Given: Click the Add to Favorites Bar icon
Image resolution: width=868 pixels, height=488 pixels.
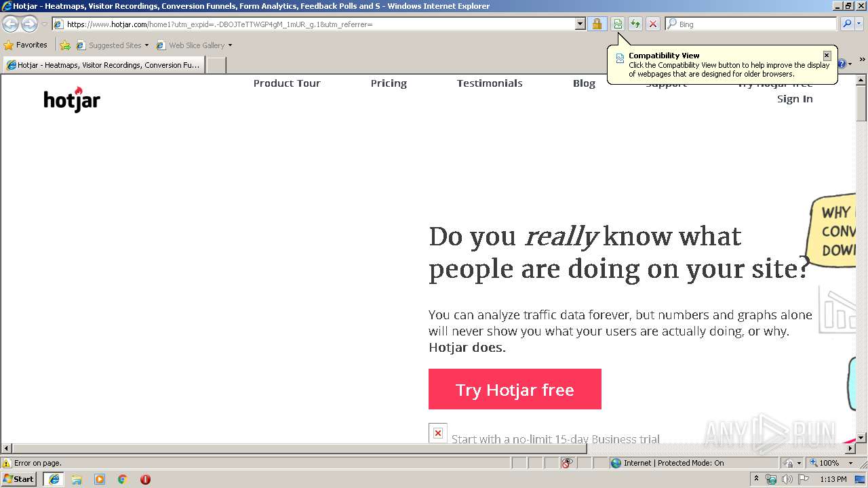Looking at the screenshot, I should pyautogui.click(x=65, y=45).
